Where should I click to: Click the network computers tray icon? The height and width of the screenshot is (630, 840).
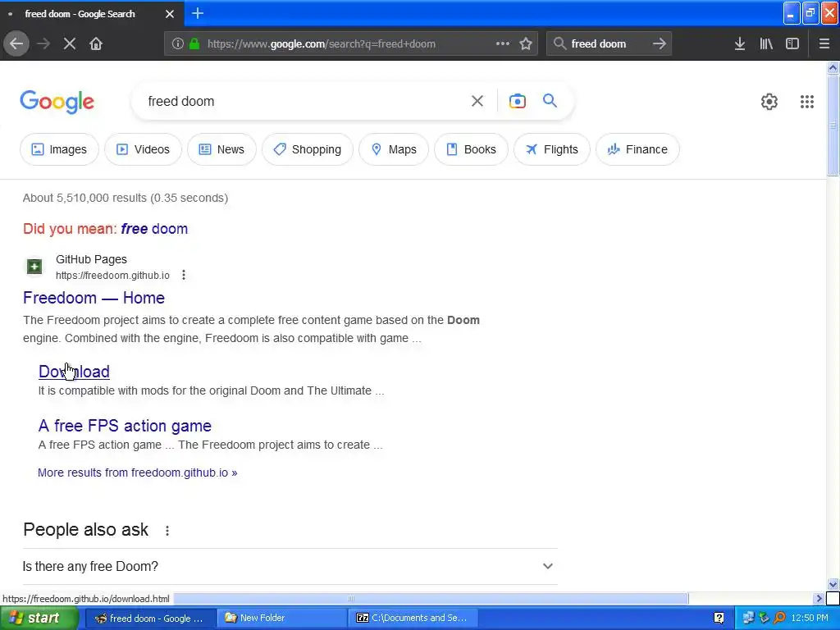748,618
